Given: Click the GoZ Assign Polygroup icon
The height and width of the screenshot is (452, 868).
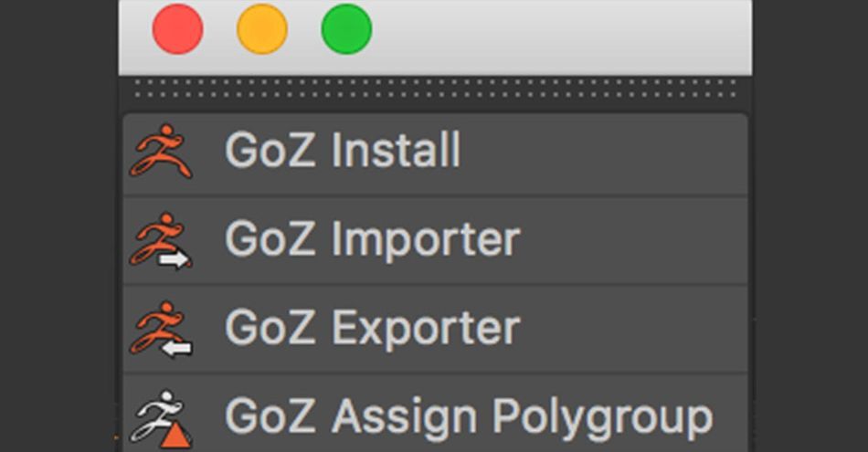Looking at the screenshot, I should coord(161,419).
